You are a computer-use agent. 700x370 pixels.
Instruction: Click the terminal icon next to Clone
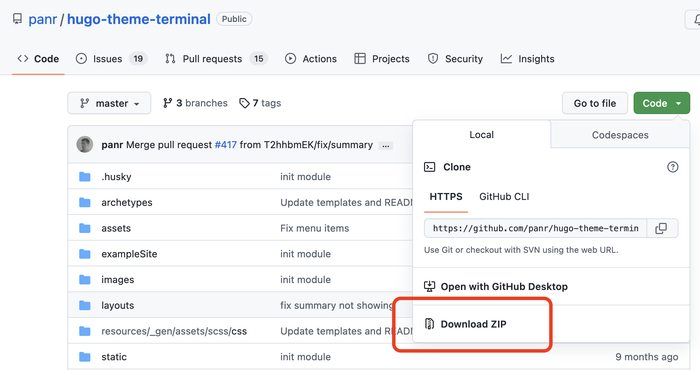point(429,167)
